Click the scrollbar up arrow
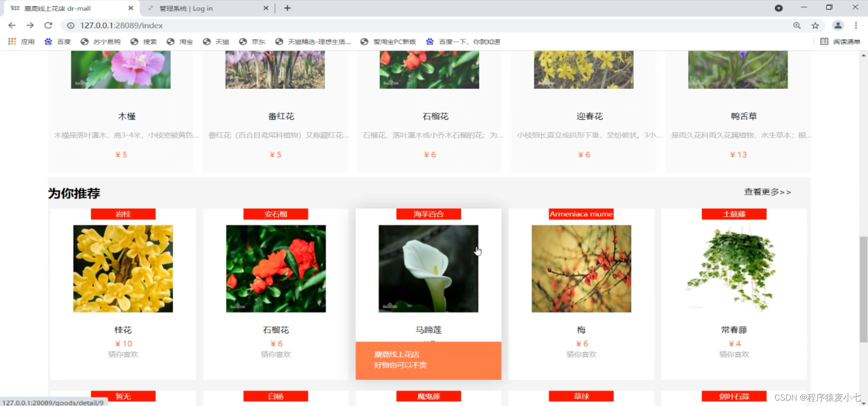This screenshot has width=868, height=406. 863,55
